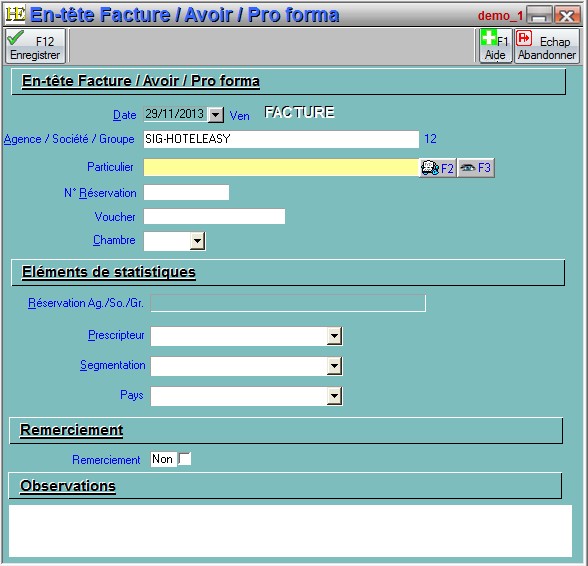Screen dimensions: 588x566
Task: Open the Segmentation dropdown arrow
Action: 334,366
